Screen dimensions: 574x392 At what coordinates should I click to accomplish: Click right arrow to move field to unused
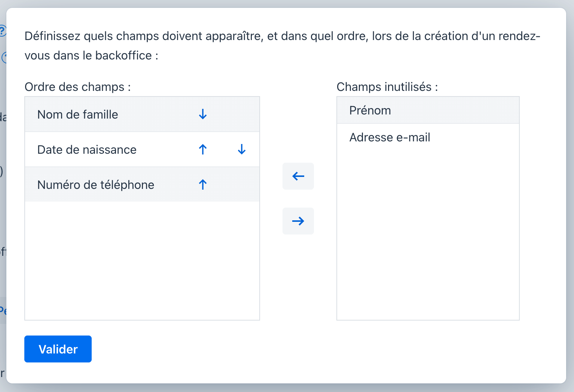pyautogui.click(x=298, y=221)
